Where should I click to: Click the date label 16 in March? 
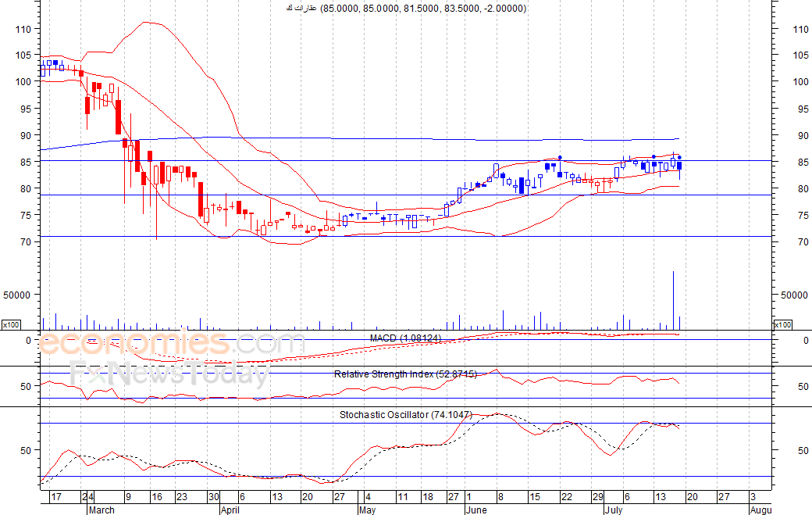click(x=156, y=497)
